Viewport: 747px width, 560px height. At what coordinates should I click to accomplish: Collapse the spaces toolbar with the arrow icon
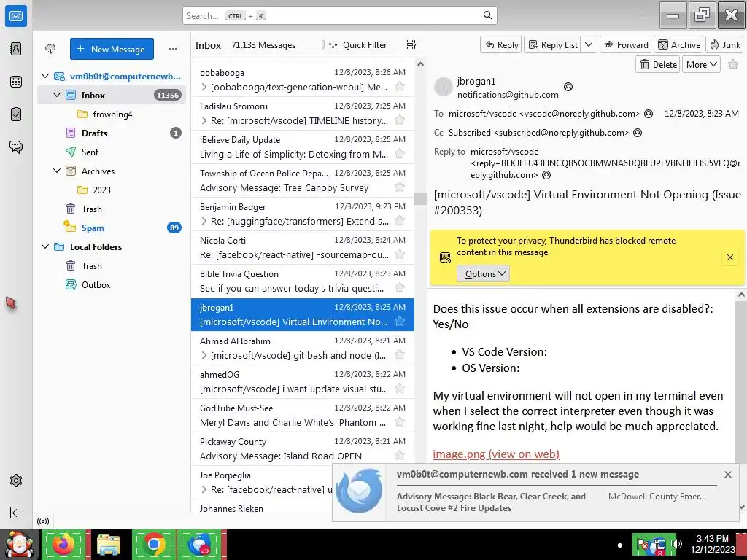click(16, 513)
